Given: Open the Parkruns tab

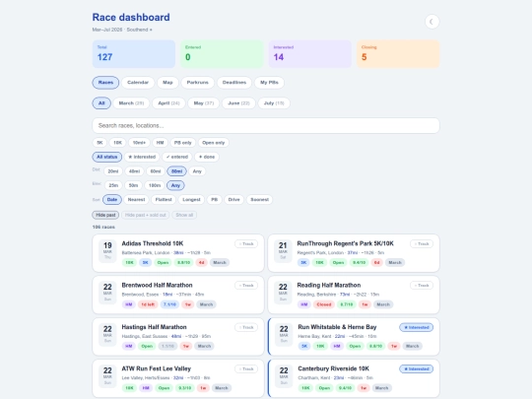Looking at the screenshot, I should [197, 83].
